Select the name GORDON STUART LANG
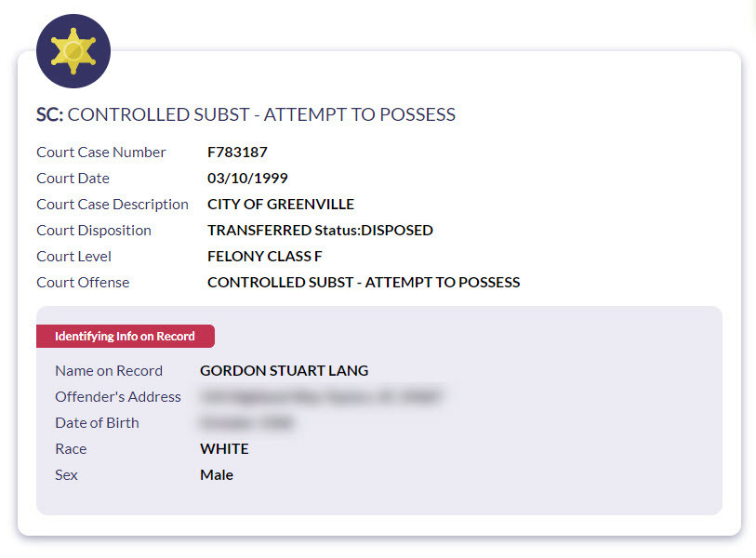 pyautogui.click(x=284, y=371)
